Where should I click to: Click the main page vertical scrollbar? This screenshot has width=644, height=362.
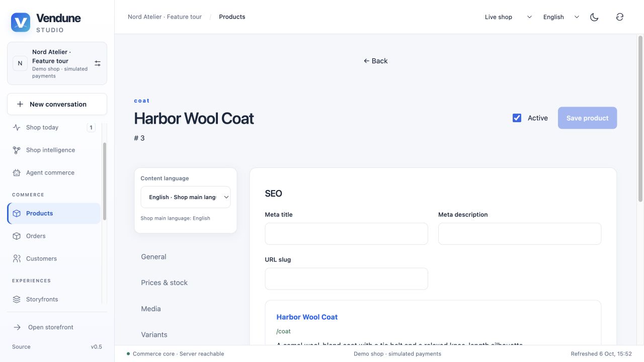(640, 119)
